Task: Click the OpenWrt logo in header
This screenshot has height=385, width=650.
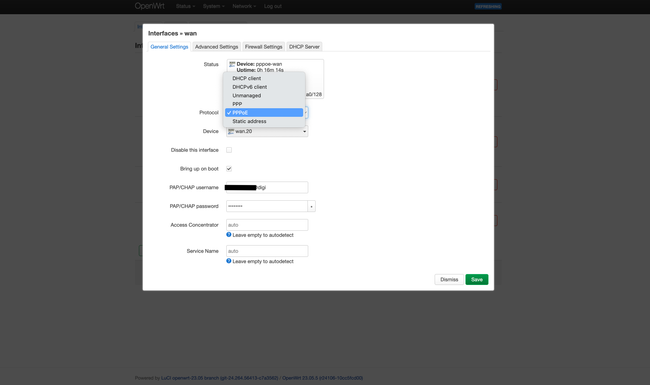Action: click(x=149, y=6)
